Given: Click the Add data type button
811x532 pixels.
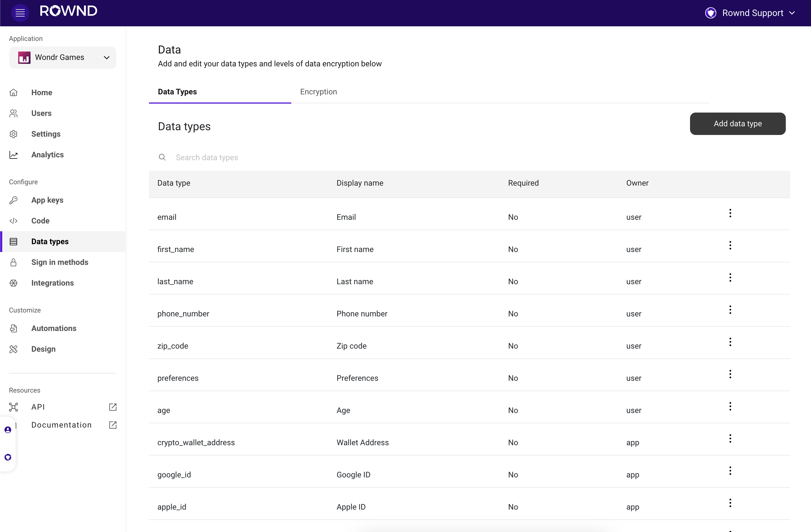Looking at the screenshot, I should tap(737, 124).
